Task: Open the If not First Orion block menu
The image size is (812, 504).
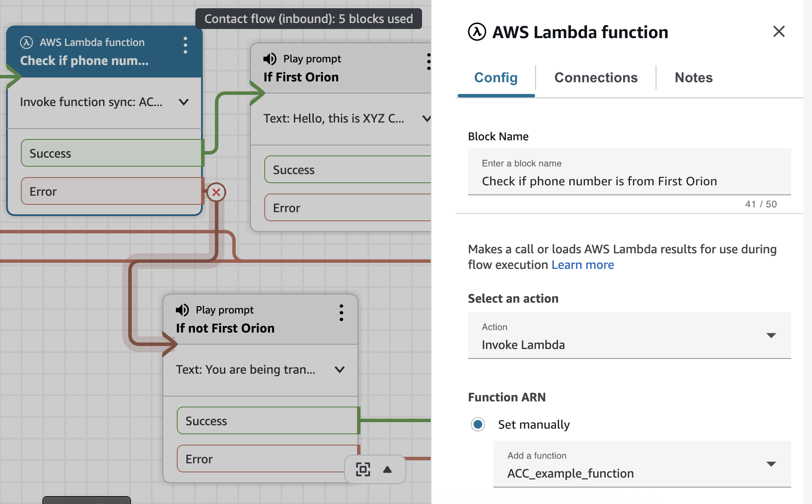Action: point(341,313)
